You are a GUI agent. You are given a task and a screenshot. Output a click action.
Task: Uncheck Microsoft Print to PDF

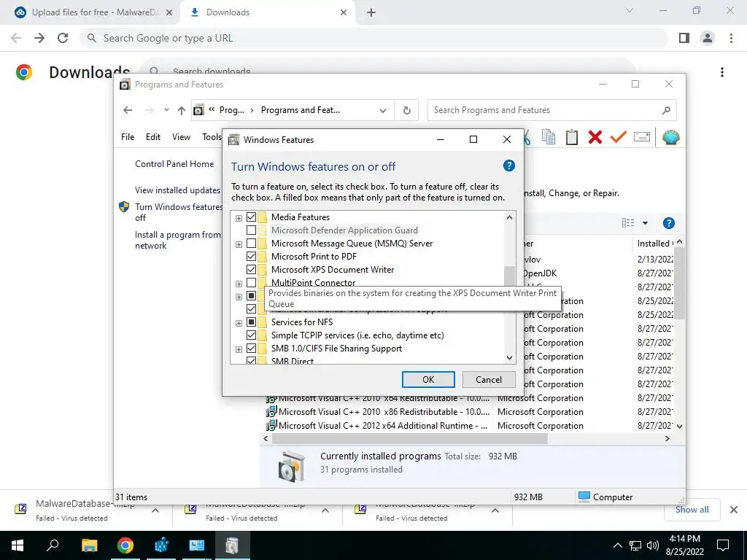click(251, 256)
